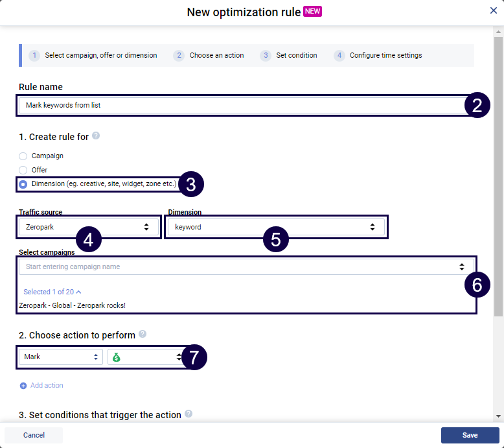Open the Dimension dropdown showing keyword
Image resolution: width=504 pixels, height=448 pixels.
(x=275, y=227)
